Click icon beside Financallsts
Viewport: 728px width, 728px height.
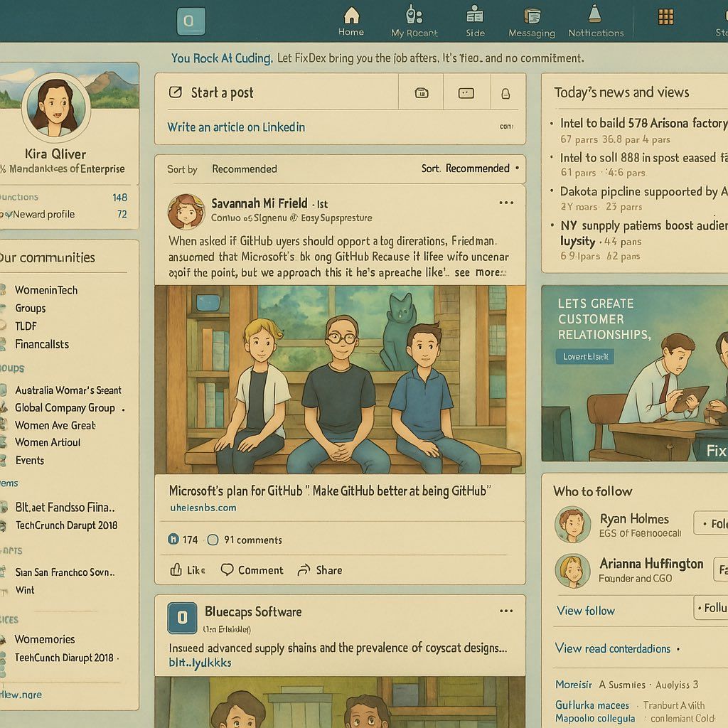[3, 344]
